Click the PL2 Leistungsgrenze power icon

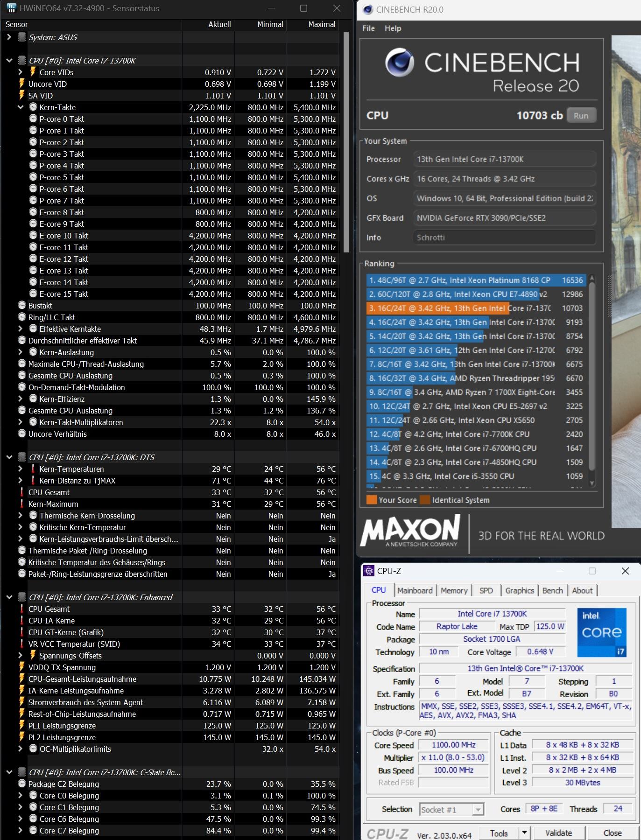[x=21, y=737]
